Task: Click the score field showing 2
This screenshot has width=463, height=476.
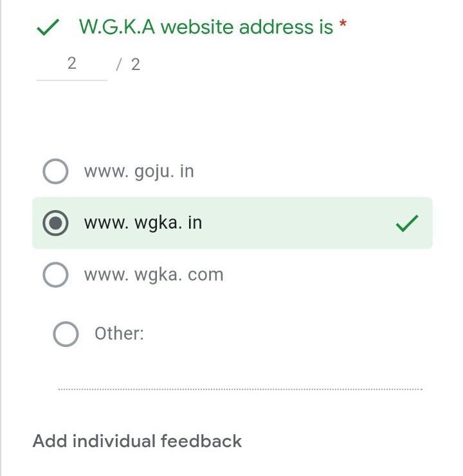Action: coord(71,63)
